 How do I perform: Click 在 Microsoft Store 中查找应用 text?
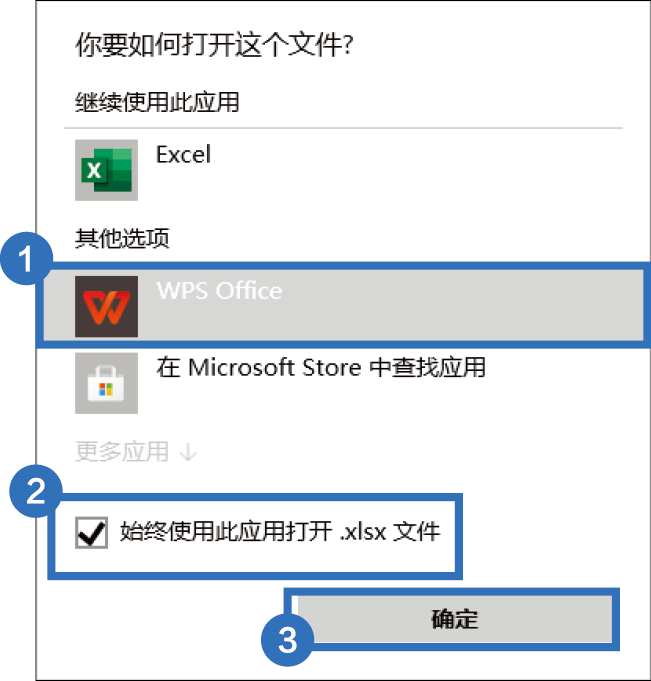click(x=321, y=367)
